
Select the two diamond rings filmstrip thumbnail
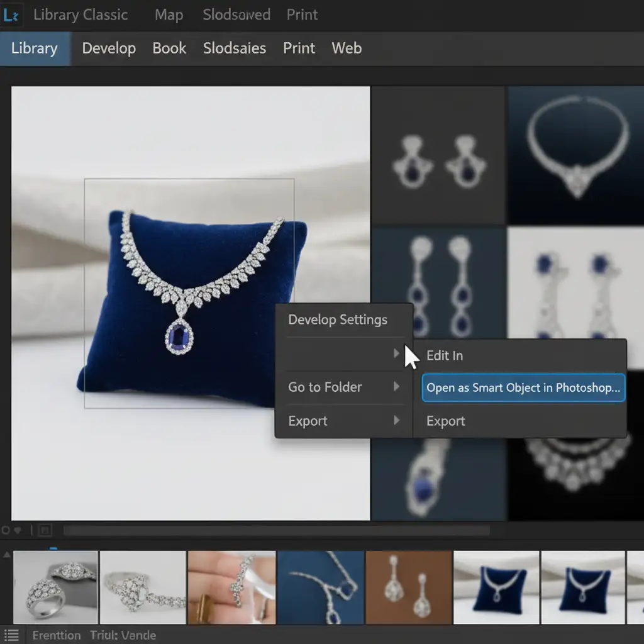[x=55, y=587]
